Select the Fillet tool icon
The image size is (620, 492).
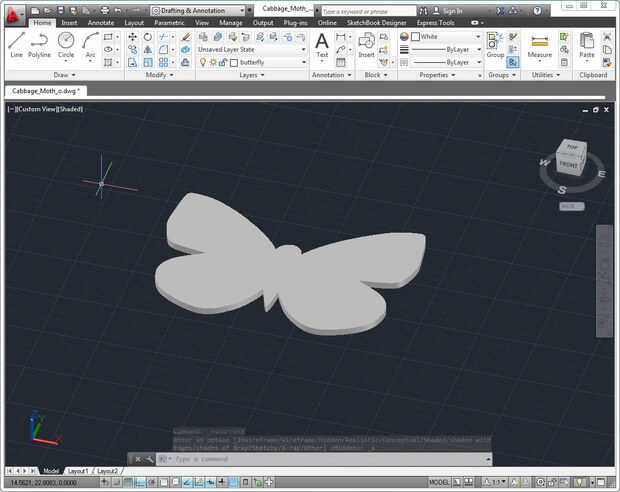pos(163,49)
